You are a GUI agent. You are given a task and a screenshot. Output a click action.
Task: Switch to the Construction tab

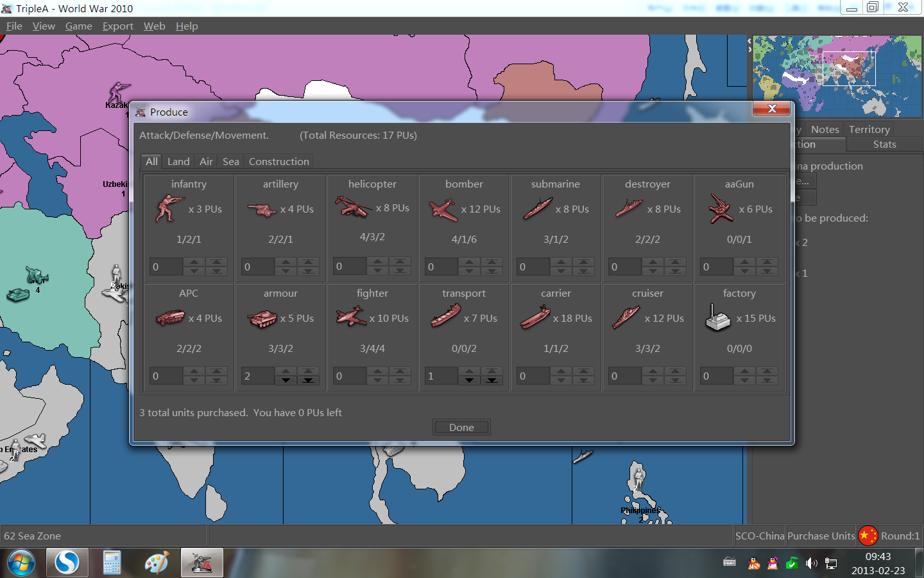[279, 162]
